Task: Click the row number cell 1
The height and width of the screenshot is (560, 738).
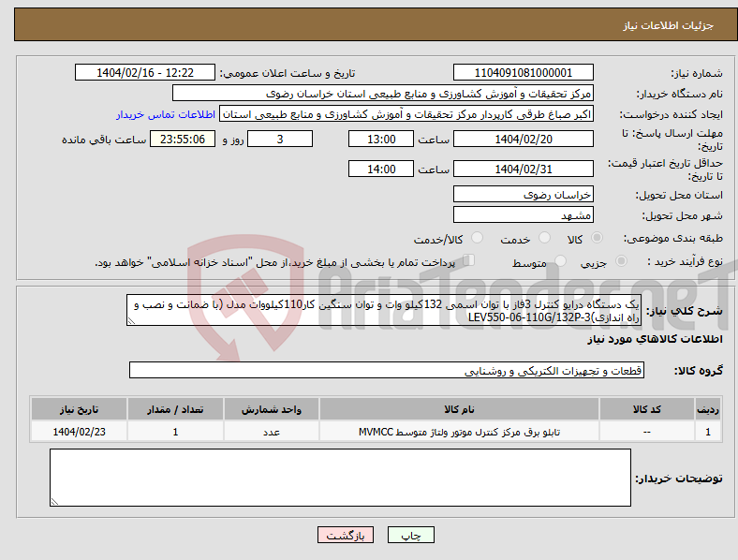Action: click(707, 432)
